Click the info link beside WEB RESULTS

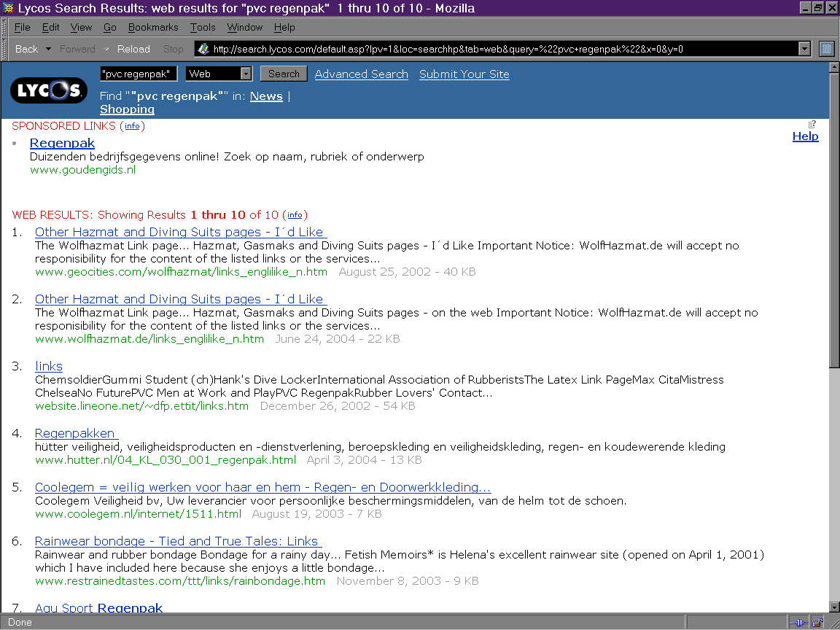295,215
